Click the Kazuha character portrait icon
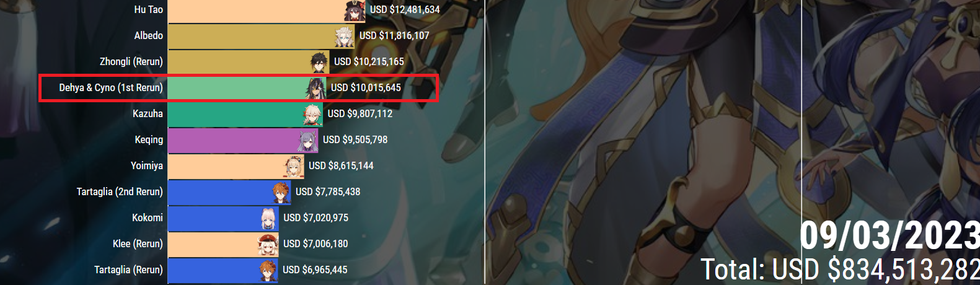Viewport: 980px width, 285px height. click(x=313, y=115)
